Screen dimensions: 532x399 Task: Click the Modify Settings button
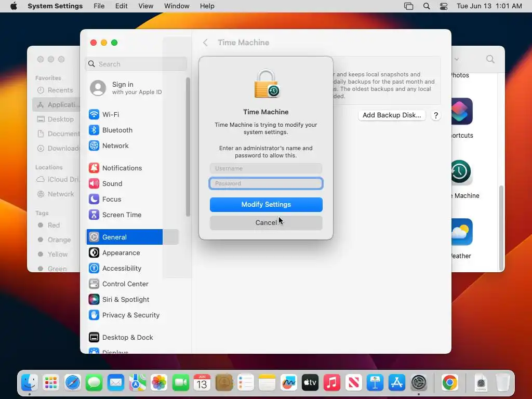[266, 205]
